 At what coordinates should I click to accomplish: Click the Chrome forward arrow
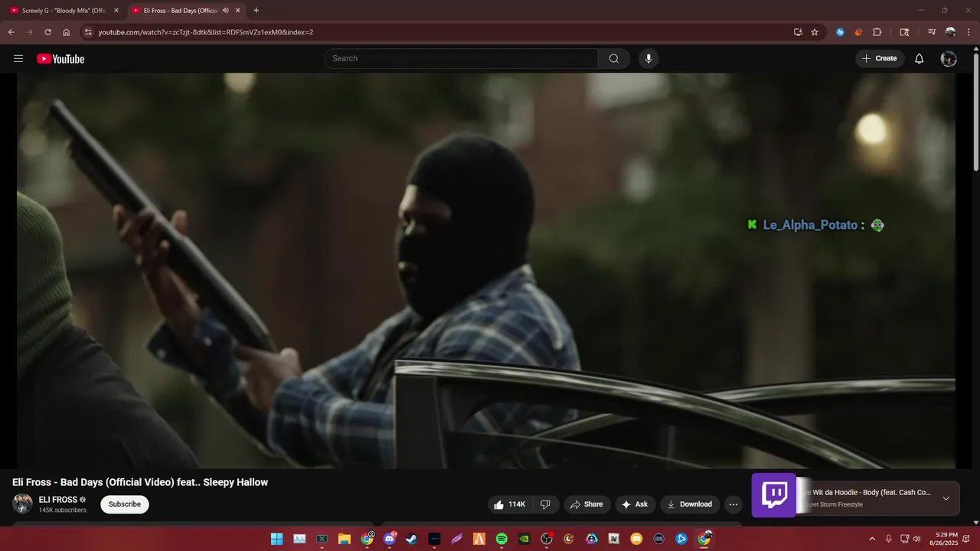(29, 32)
